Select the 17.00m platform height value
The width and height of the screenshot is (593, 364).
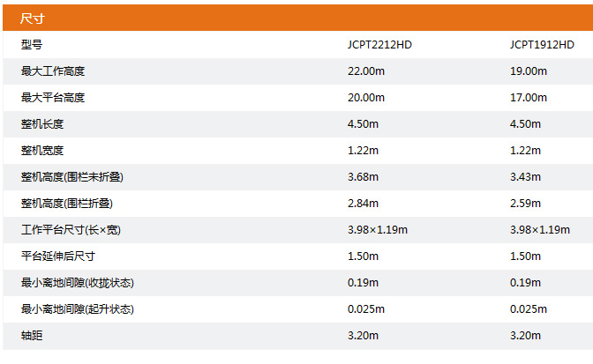(528, 98)
